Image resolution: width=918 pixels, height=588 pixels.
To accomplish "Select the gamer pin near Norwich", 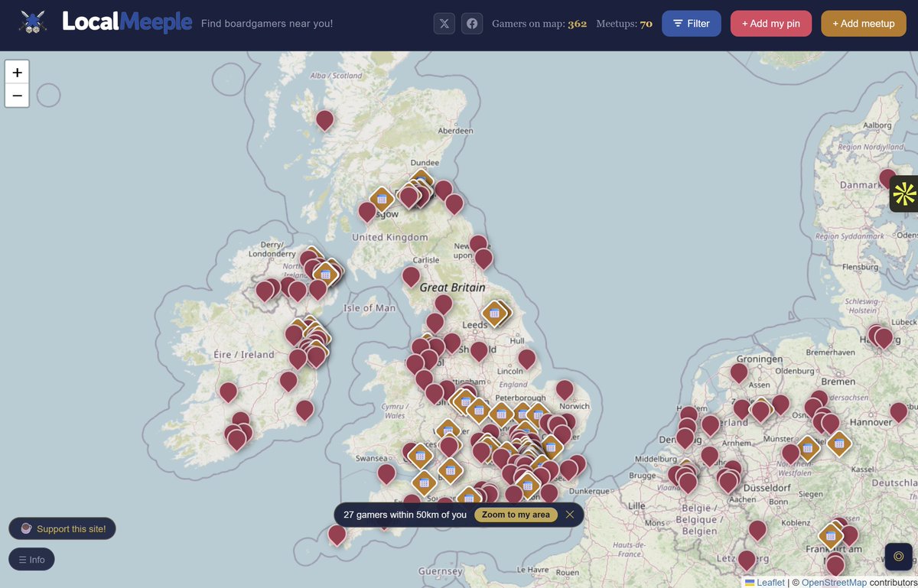I will [x=565, y=390].
